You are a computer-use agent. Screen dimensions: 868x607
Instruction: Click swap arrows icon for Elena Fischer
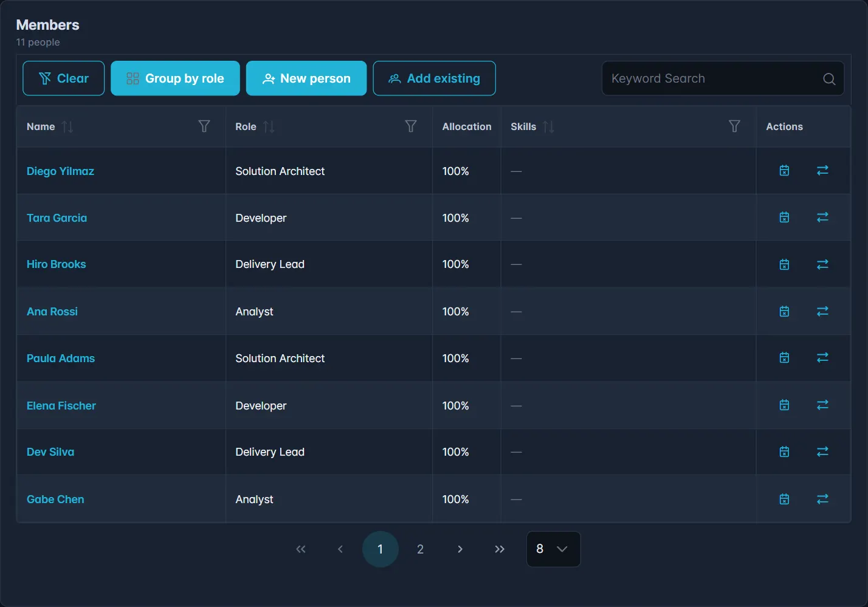pyautogui.click(x=822, y=405)
